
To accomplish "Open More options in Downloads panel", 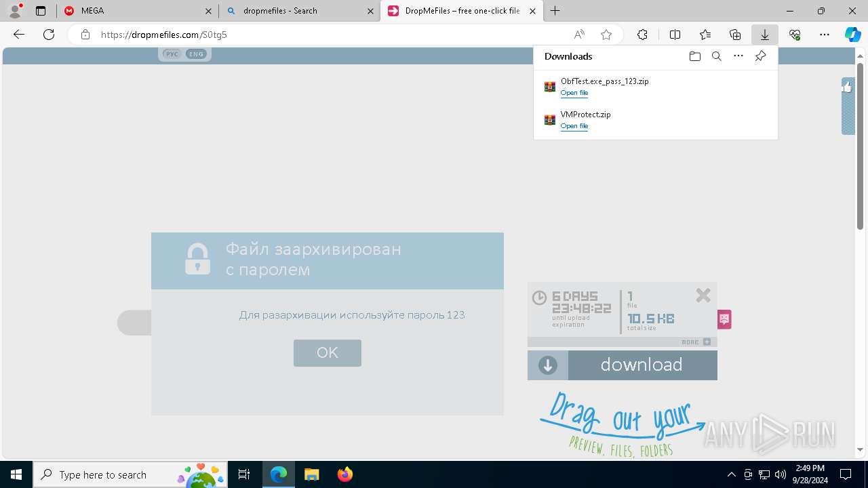I will [x=738, y=56].
